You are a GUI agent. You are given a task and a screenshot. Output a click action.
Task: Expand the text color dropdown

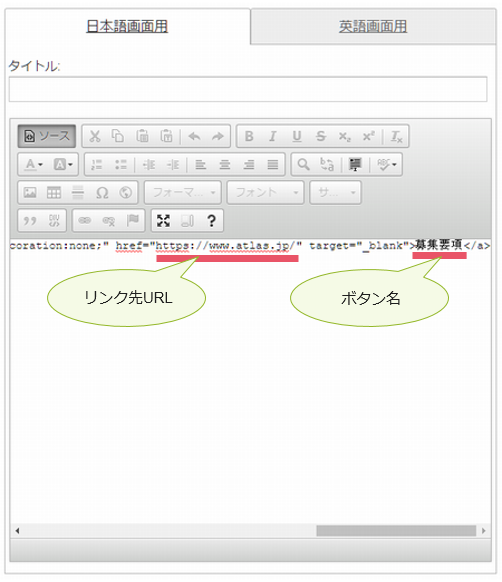pos(34,164)
